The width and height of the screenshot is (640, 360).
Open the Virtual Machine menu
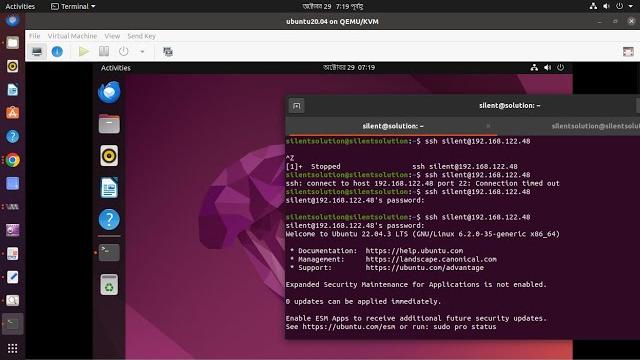72,36
